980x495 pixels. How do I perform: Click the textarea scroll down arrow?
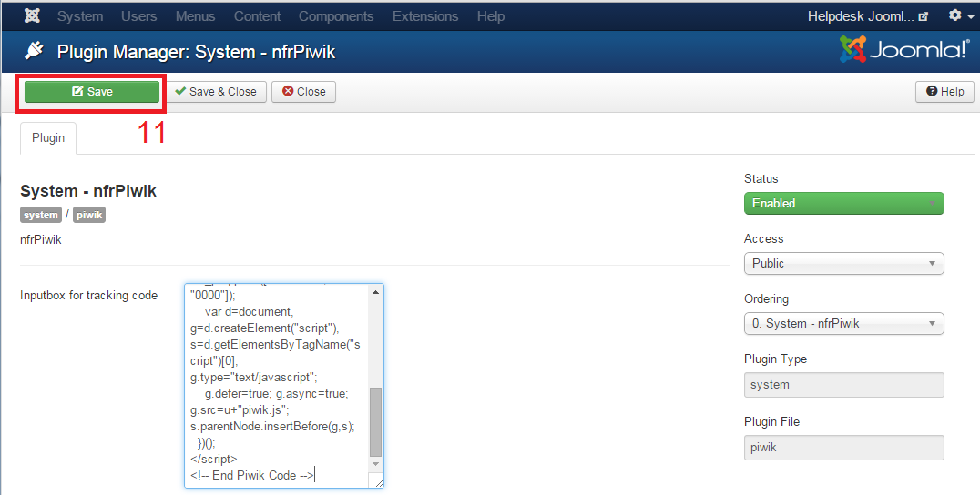pyautogui.click(x=375, y=464)
